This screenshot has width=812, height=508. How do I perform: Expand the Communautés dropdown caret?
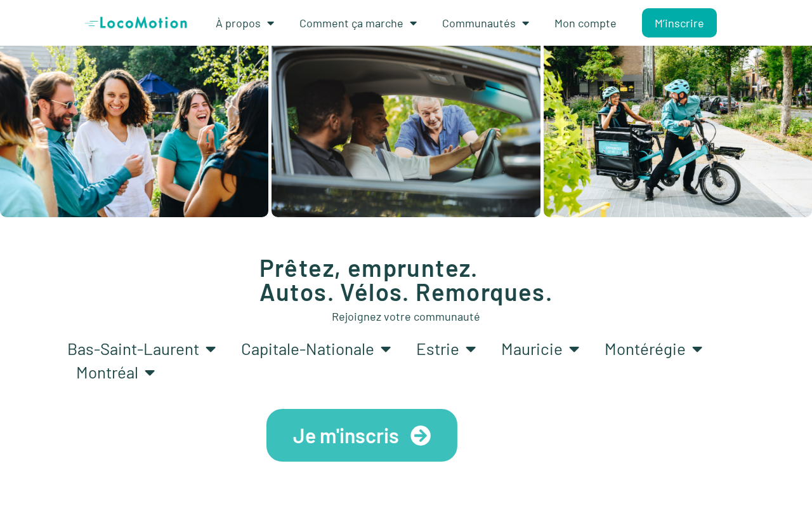coord(525,23)
